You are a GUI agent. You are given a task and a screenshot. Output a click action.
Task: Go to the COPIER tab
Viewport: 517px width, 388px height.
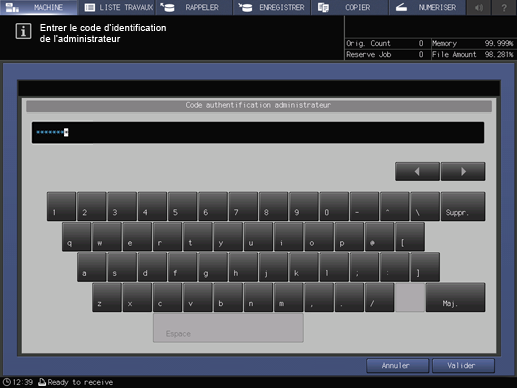[x=349, y=7]
